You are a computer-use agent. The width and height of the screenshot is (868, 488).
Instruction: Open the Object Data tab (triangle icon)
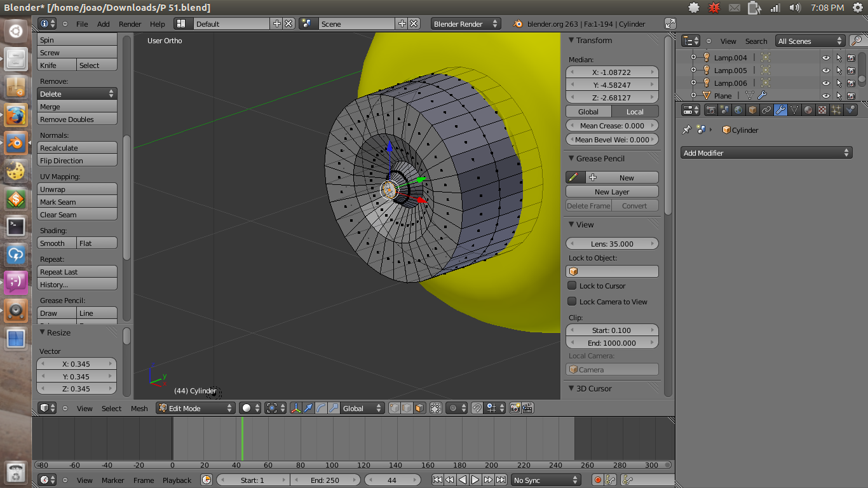point(794,109)
